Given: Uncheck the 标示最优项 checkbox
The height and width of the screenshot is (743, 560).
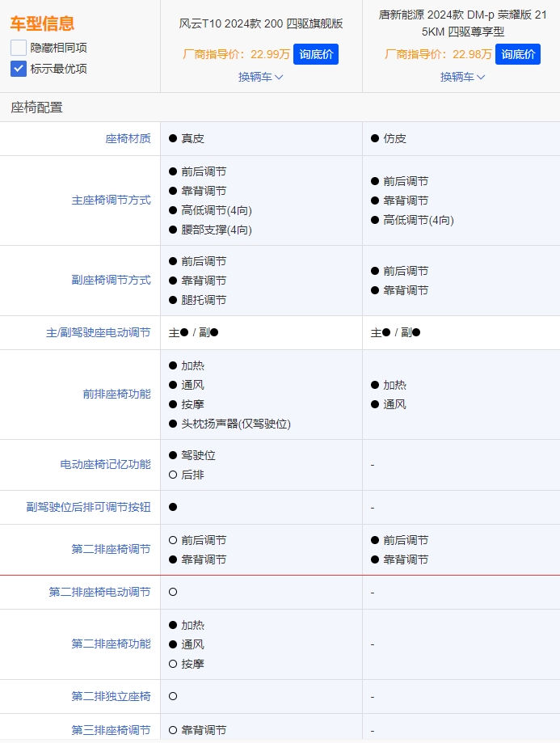Looking at the screenshot, I should 19,69.
